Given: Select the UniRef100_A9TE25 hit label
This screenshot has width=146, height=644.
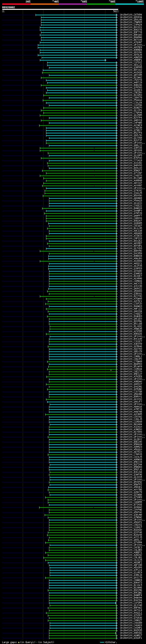Looking at the screenshot, I should click(x=131, y=55).
